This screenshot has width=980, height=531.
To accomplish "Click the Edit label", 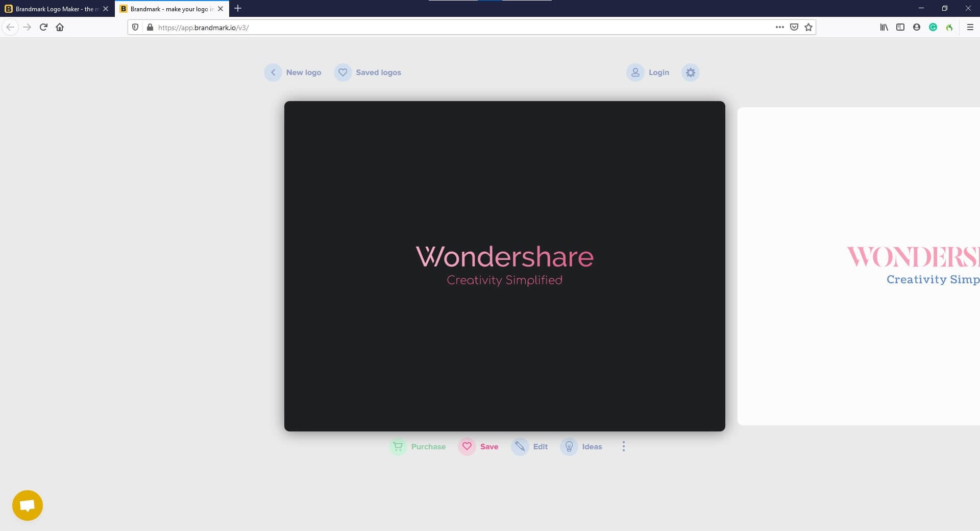I will [540, 447].
